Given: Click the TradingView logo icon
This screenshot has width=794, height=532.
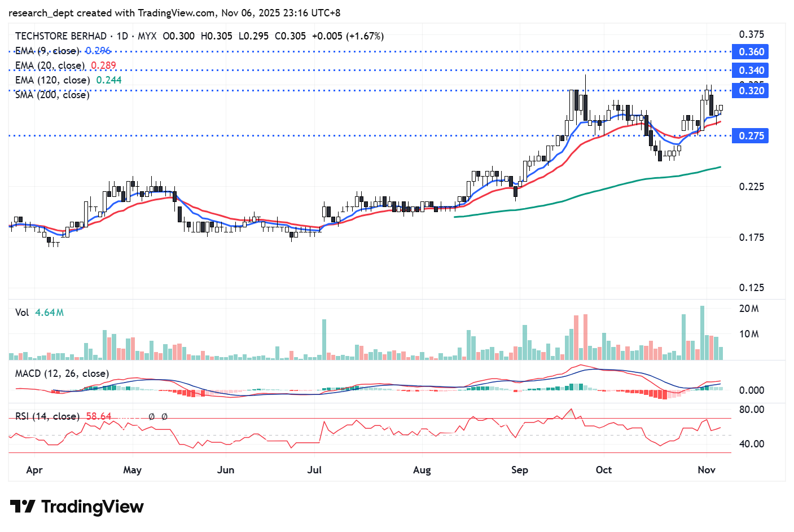Looking at the screenshot, I should pos(23,507).
